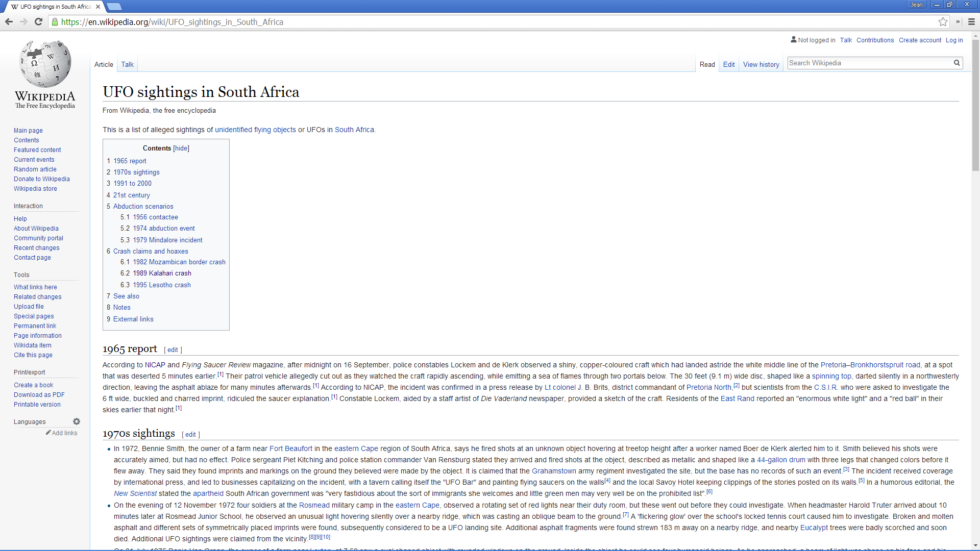Screen dimensions: 980x551
Task: Click the green padlock security icon
Action: pyautogui.click(x=55, y=22)
